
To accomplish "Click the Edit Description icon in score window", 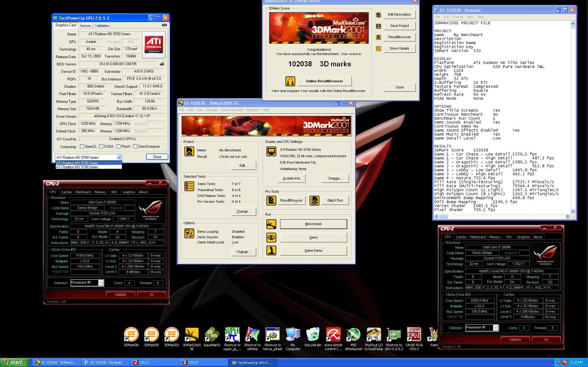I will click(378, 15).
